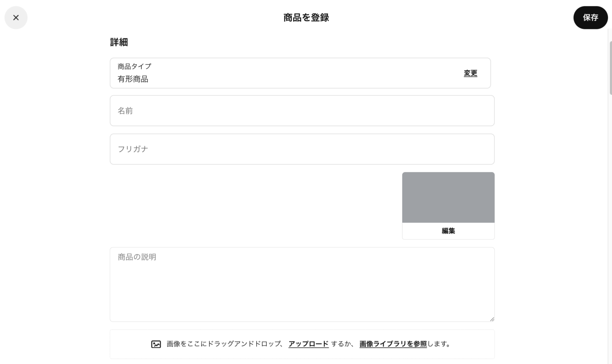Click the dashed drag-and-drop upload area
The width and height of the screenshot is (612, 364).
302,344
